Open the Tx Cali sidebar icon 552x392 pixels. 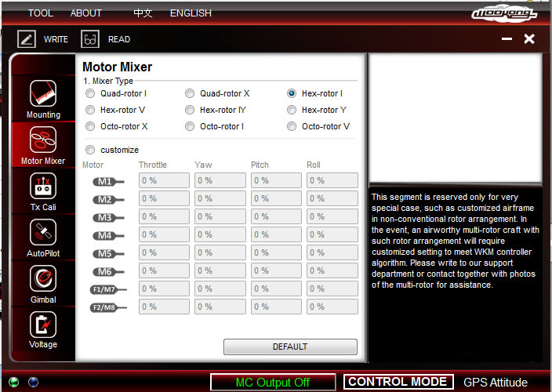pyautogui.click(x=43, y=187)
